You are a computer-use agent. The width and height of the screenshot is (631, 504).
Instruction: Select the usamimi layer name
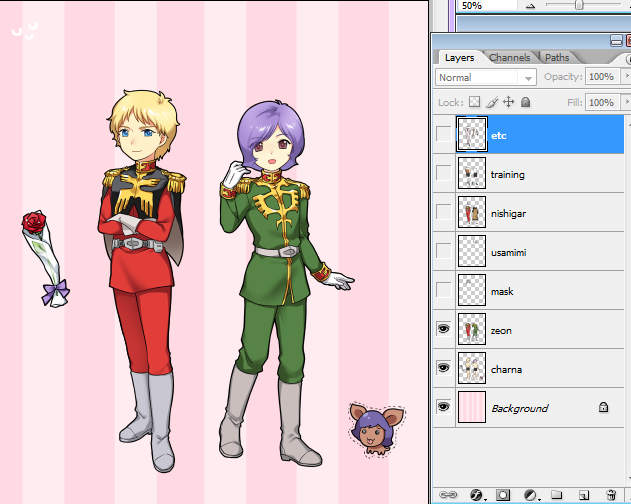(508, 253)
